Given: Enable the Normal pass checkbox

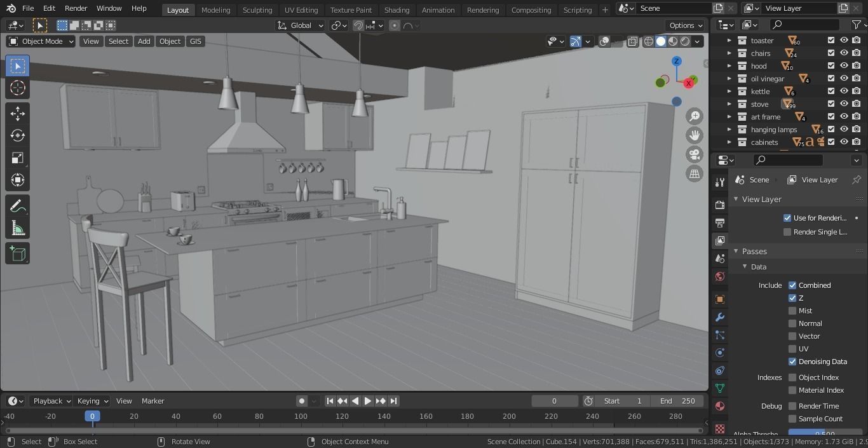Looking at the screenshot, I should [x=792, y=323].
